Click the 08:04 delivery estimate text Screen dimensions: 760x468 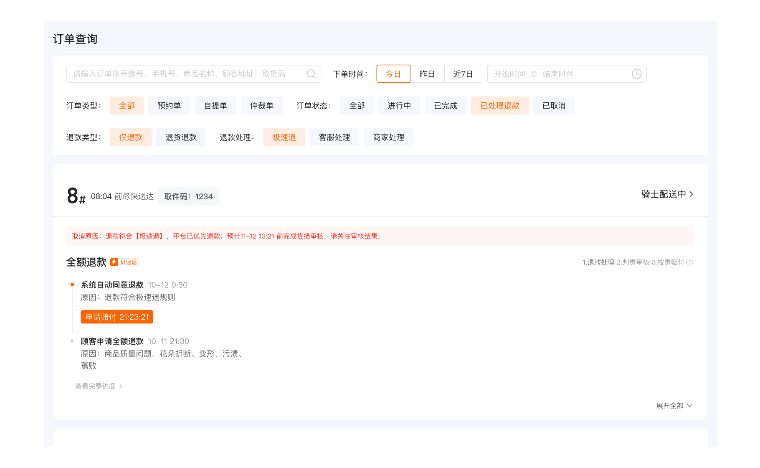click(x=122, y=196)
